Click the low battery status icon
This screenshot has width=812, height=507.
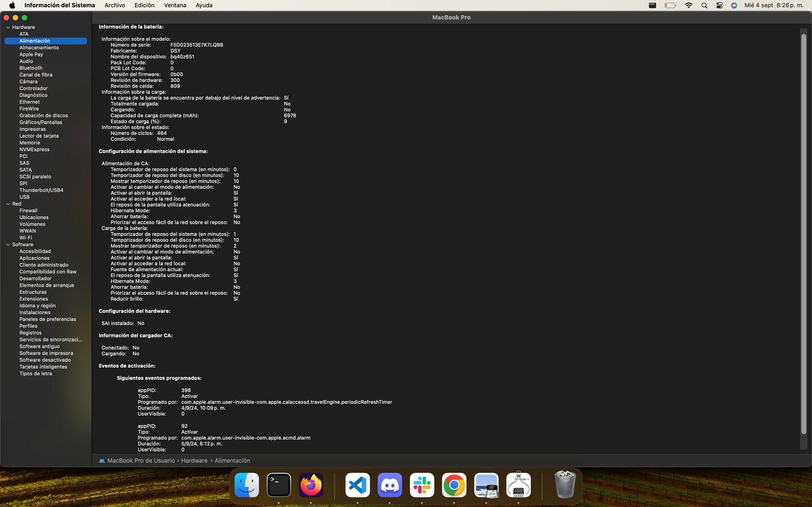(x=670, y=5)
